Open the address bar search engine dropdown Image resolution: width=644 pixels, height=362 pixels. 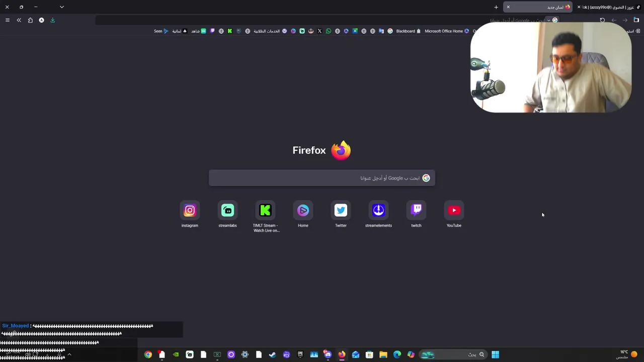[x=552, y=20]
